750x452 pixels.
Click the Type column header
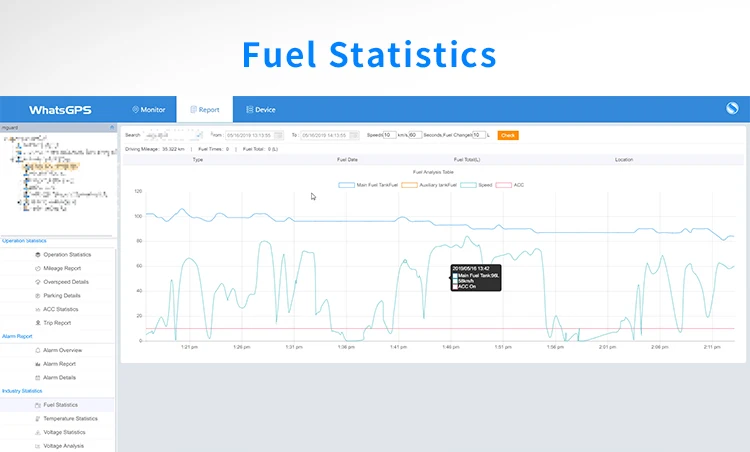[x=198, y=160]
